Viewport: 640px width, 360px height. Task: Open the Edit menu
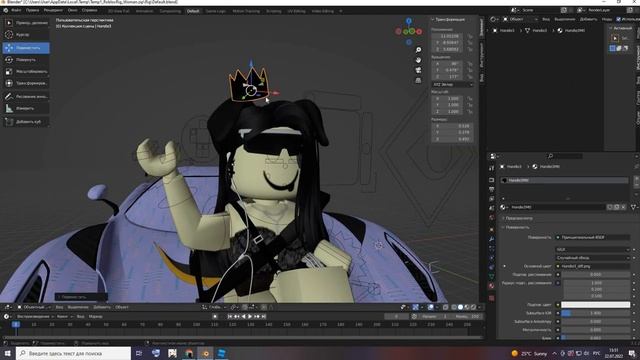[x=33, y=11]
